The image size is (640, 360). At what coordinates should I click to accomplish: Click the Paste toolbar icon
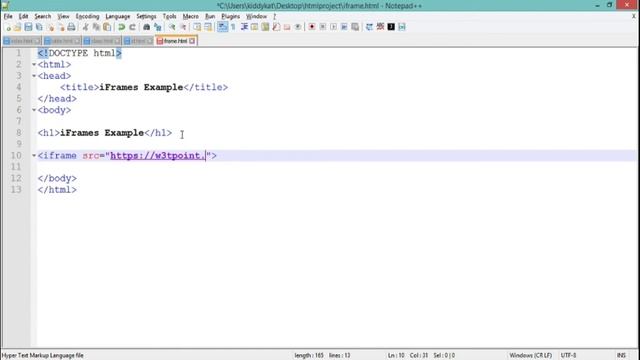pos(107,27)
